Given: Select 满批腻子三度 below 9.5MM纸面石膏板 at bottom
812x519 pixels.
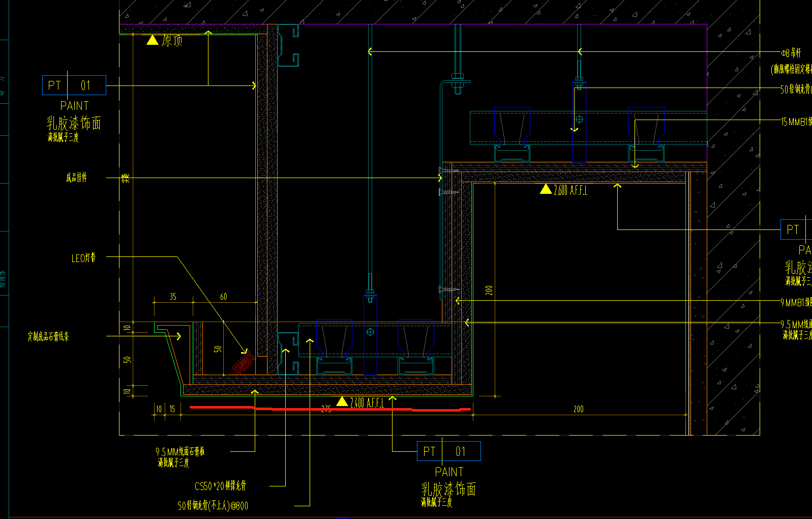Looking at the screenshot, I should (x=173, y=463).
